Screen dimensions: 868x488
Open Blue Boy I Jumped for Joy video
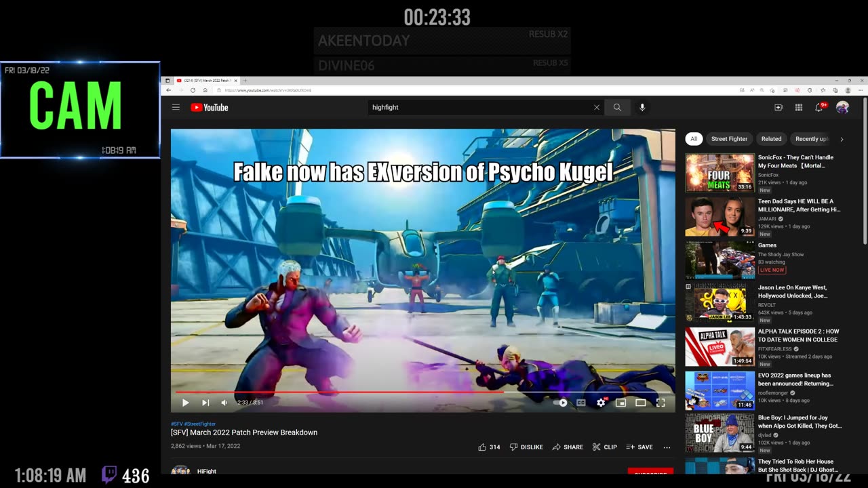tap(800, 422)
